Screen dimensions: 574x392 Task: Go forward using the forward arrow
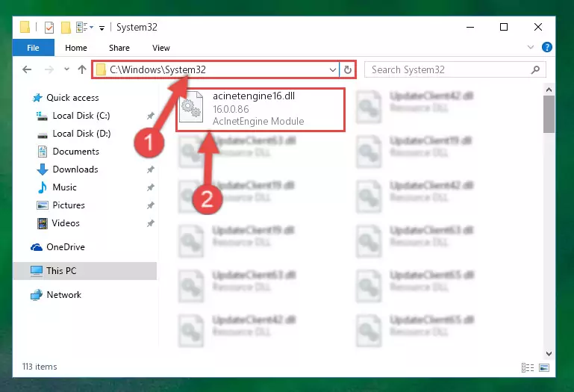coord(49,69)
